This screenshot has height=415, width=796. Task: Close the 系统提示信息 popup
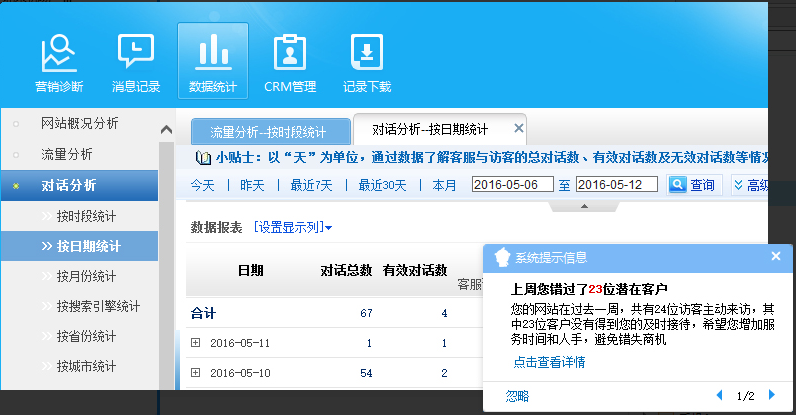[x=776, y=257]
